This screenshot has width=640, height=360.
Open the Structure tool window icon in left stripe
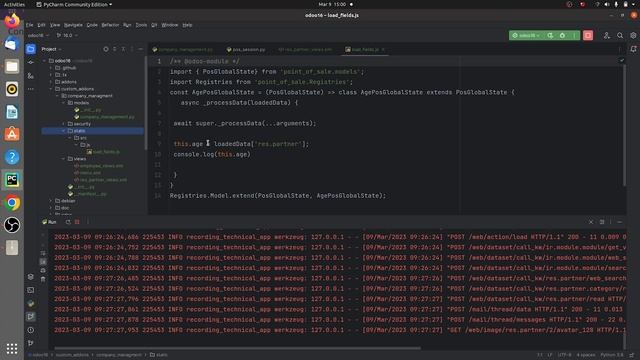pos(31,76)
